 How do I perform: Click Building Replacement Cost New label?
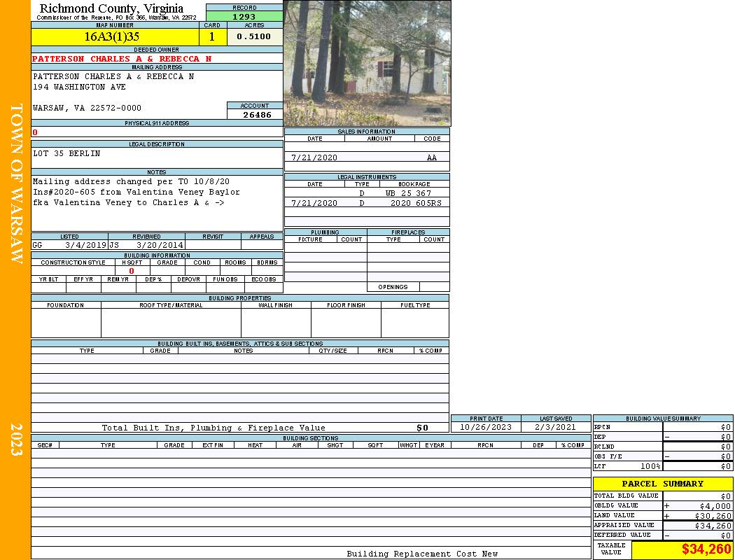tap(422, 554)
